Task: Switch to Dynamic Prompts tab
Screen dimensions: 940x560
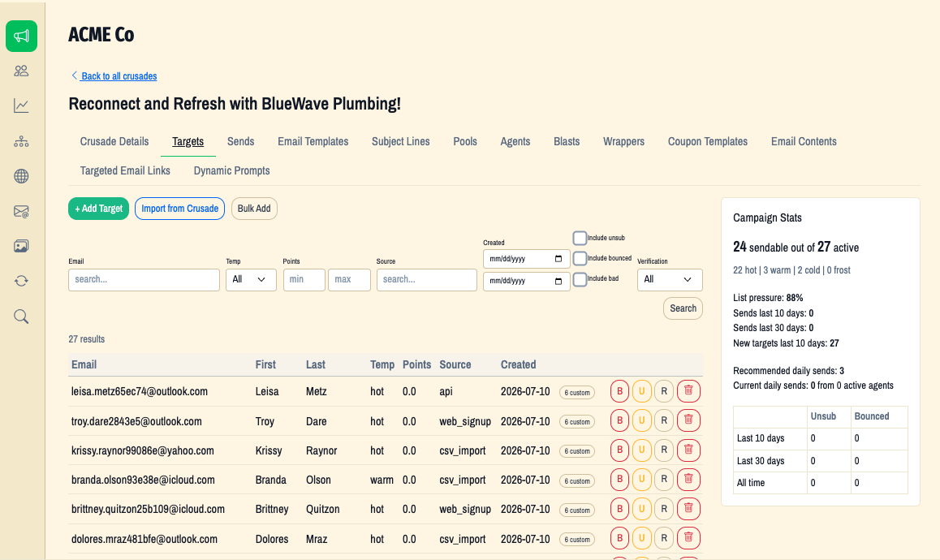Action: coord(232,171)
